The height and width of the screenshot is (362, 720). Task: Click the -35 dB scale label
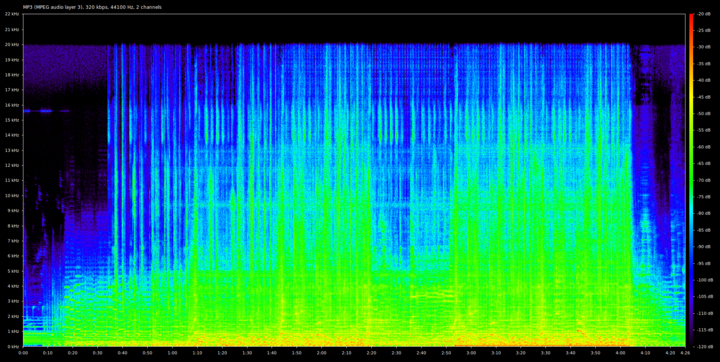[704, 64]
